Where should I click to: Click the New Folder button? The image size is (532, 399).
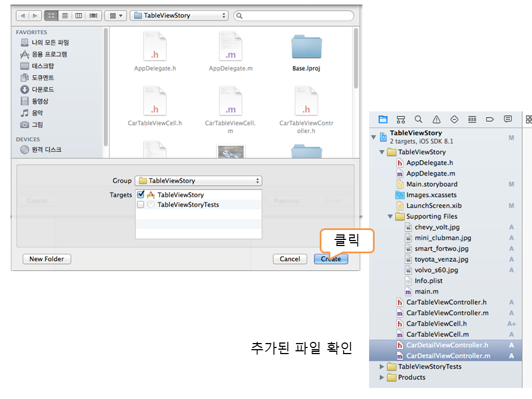[x=47, y=259]
